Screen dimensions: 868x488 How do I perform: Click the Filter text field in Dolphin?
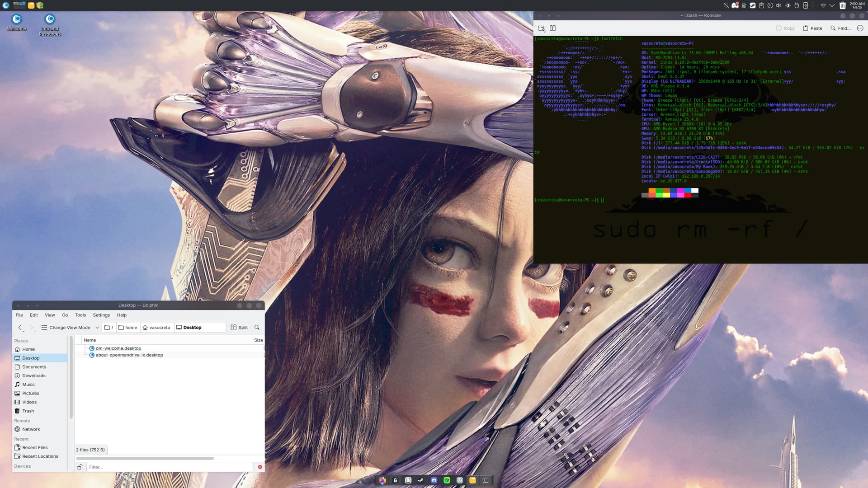tap(170, 467)
